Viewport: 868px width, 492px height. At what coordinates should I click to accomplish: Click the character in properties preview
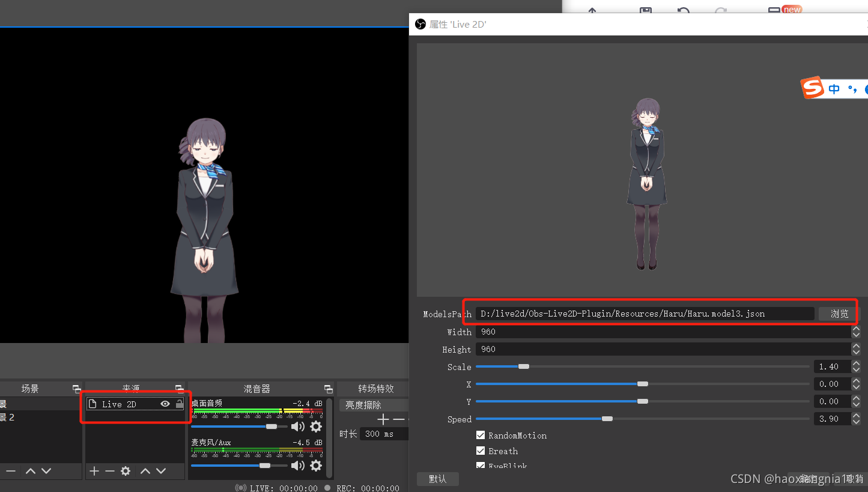647,184
